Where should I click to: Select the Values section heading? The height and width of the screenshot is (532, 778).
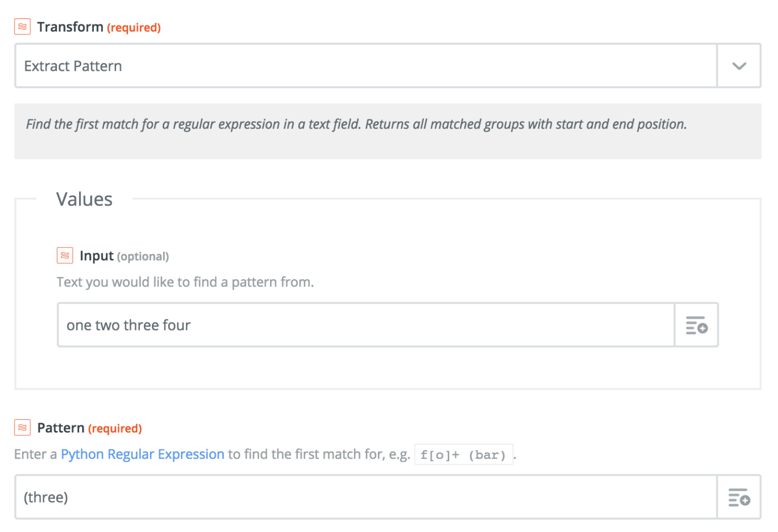pyautogui.click(x=85, y=199)
